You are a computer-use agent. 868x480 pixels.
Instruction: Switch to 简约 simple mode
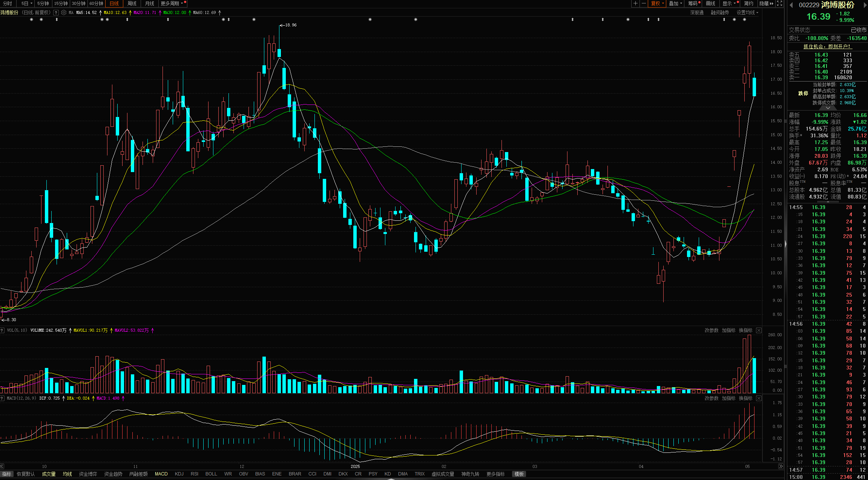[749, 3]
